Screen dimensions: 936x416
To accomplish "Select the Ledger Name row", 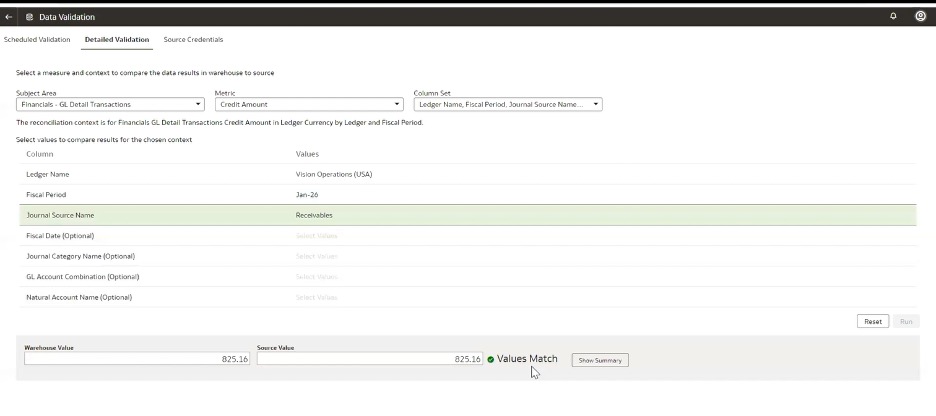I will click(467, 174).
